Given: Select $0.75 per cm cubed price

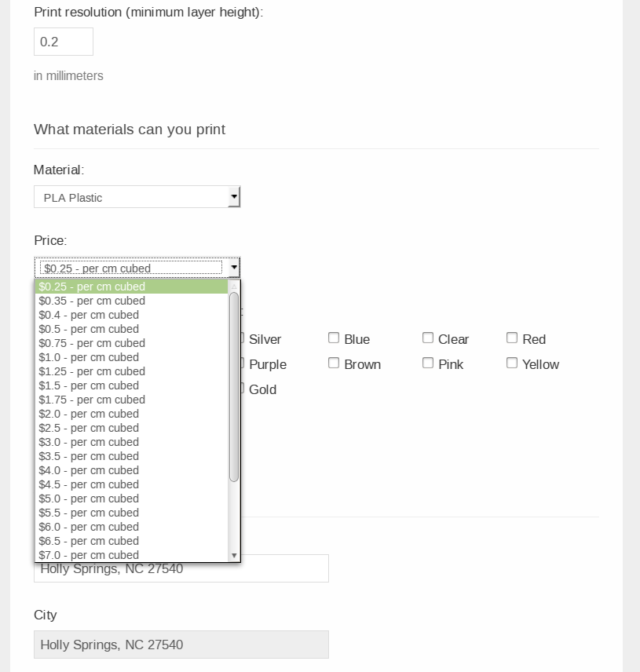Looking at the screenshot, I should click(92, 343).
